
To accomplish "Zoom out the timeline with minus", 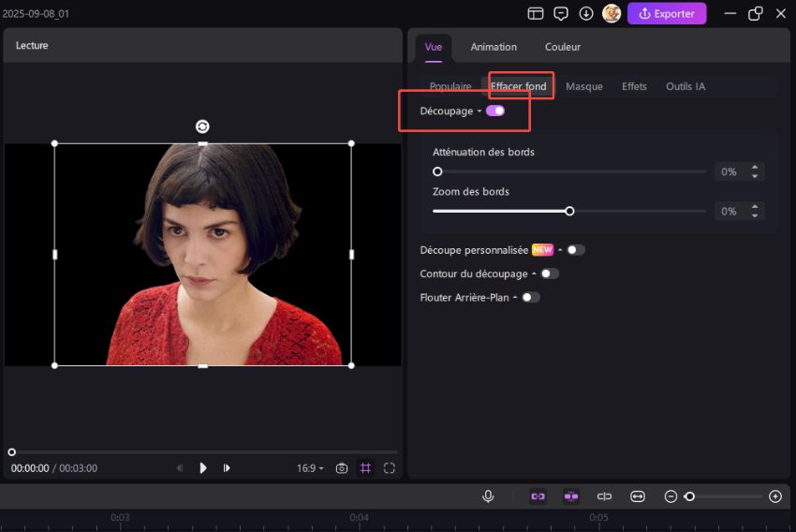I will tap(671, 496).
